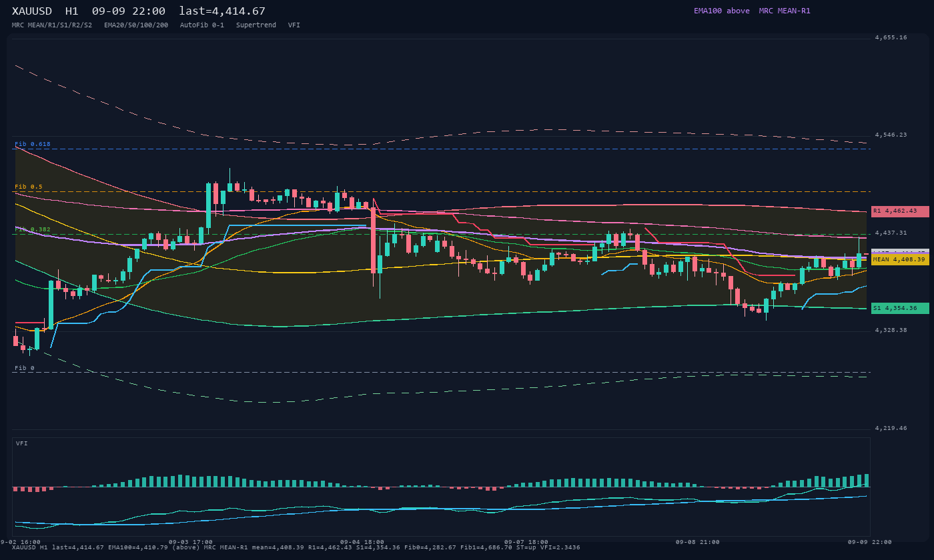Click the VFI panel label above the histogram
Screen dimensions: 934x560
[x=22, y=443]
